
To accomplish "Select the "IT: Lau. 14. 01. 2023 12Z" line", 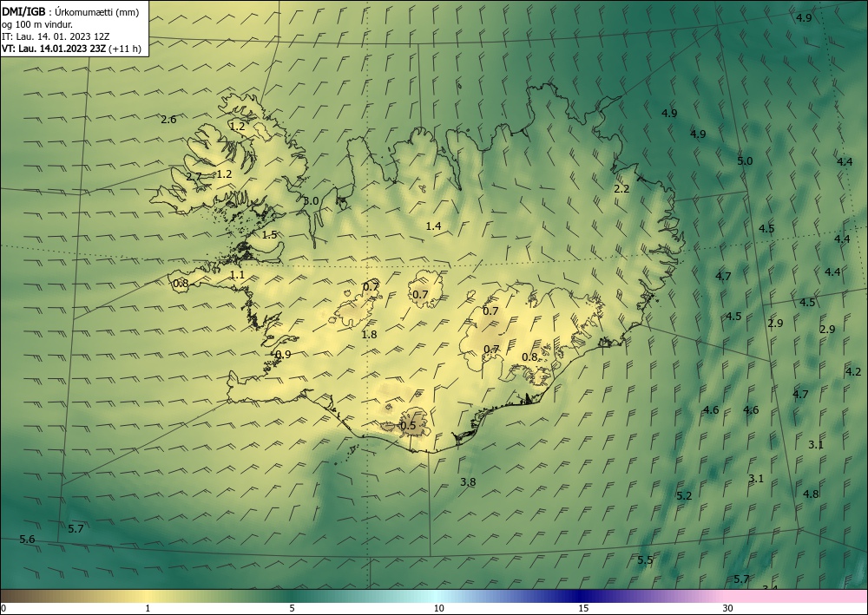I will (56, 36).
